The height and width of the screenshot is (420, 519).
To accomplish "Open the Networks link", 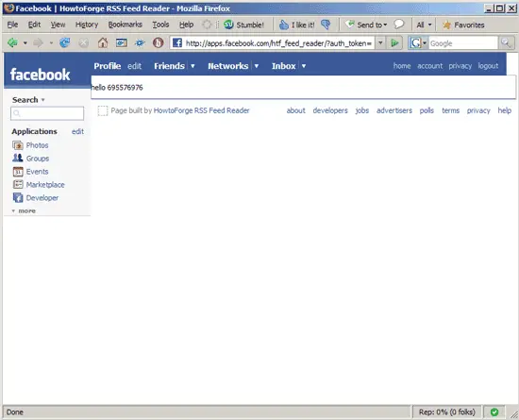I will 228,66.
